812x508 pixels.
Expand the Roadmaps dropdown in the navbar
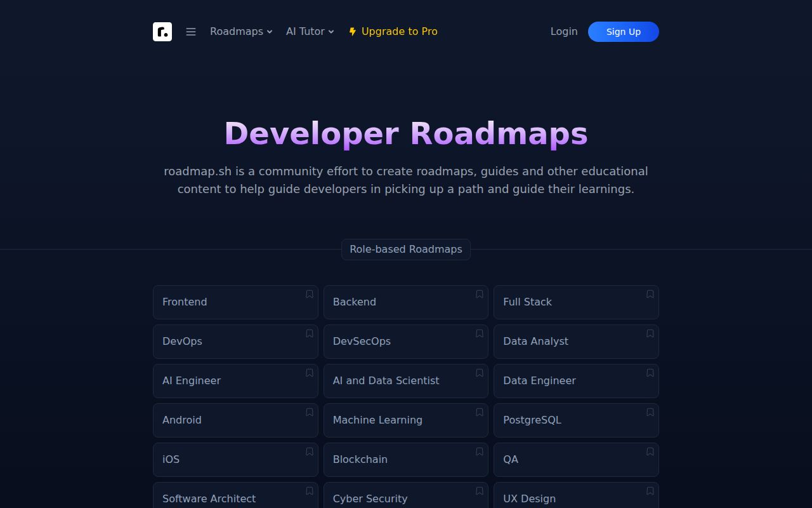pos(240,31)
